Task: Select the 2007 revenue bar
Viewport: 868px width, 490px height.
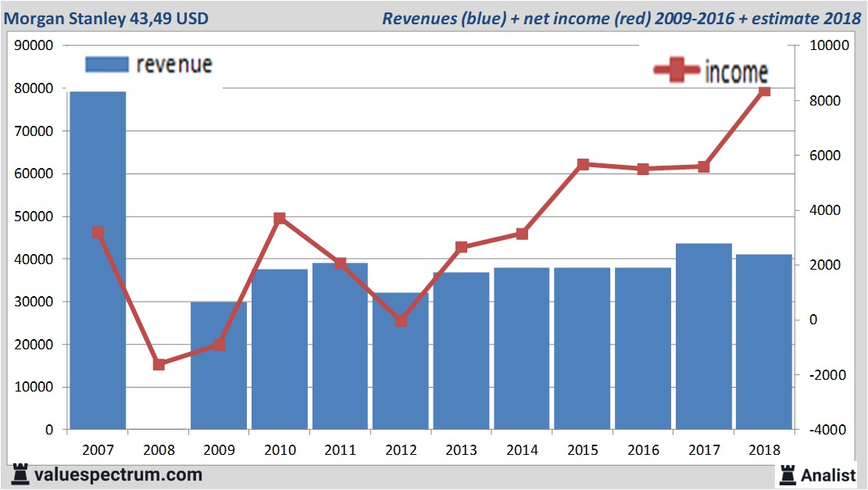Action: 98,260
